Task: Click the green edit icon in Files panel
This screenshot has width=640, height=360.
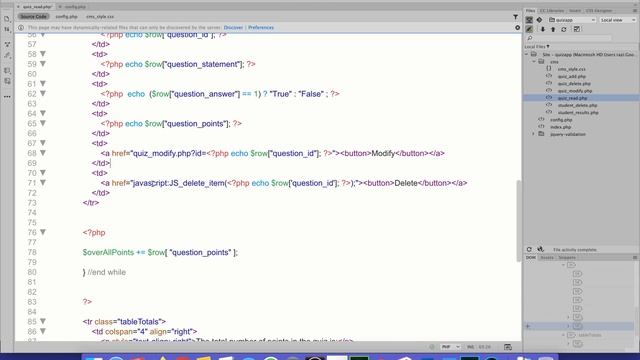Action: tap(529, 29)
